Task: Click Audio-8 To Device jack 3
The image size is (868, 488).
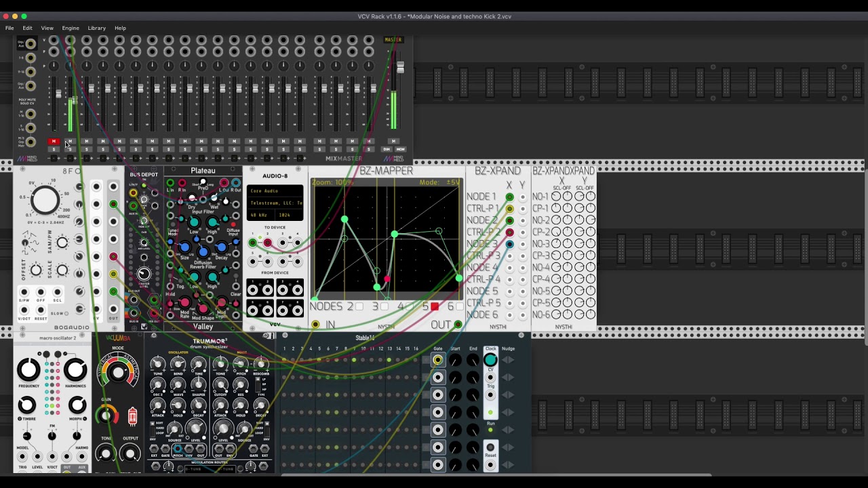Action: click(x=282, y=243)
